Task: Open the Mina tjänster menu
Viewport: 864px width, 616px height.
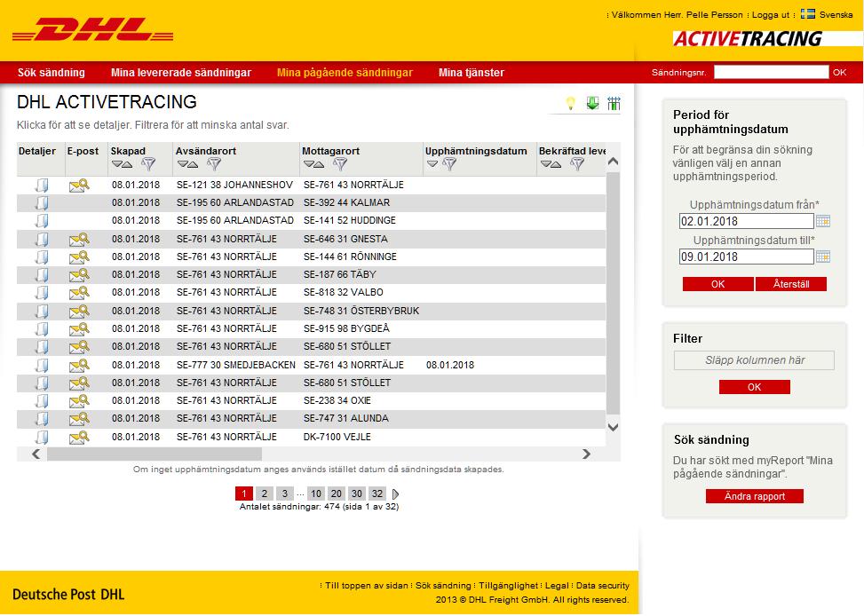Action: [x=472, y=72]
